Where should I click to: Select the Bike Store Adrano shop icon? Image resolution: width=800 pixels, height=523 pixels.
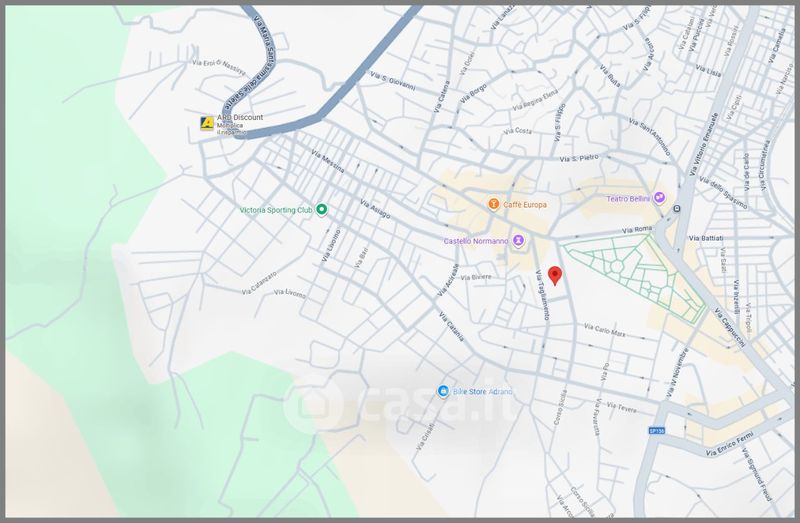(x=443, y=390)
